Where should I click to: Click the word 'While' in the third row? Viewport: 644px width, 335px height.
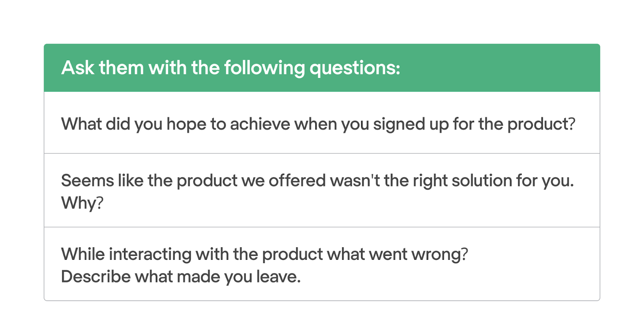click(x=83, y=254)
